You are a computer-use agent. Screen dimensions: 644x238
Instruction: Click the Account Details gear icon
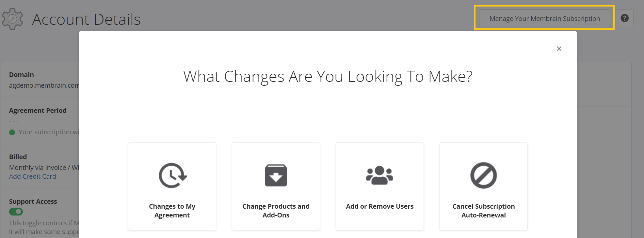[x=12, y=19]
